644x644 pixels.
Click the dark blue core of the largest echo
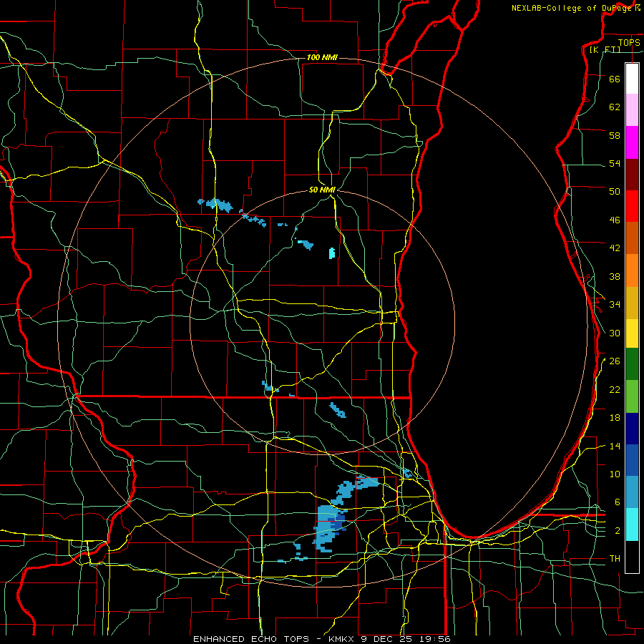(x=338, y=526)
